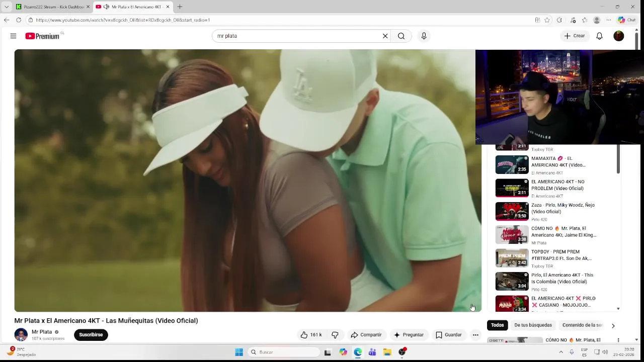Open the YouTube hamburger guide menu

tap(13, 36)
